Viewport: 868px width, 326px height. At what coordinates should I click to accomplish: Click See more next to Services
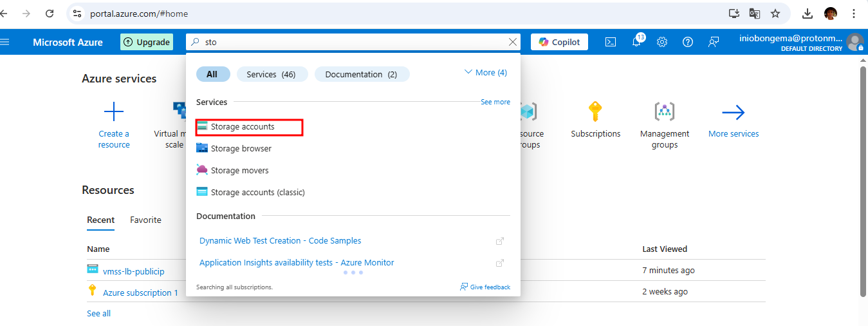click(x=495, y=102)
